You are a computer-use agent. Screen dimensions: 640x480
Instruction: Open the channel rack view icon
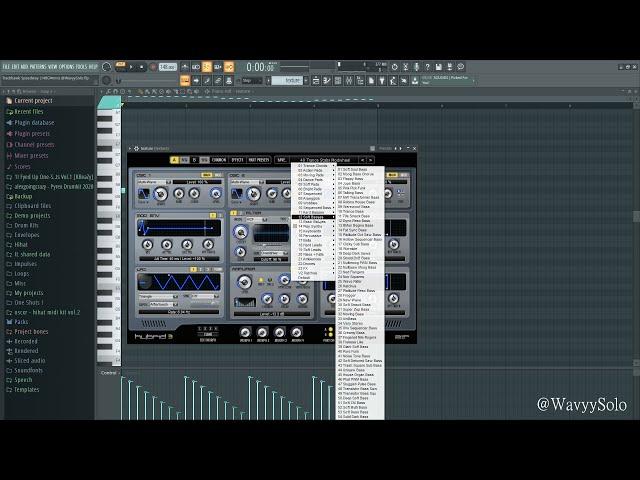[338, 81]
